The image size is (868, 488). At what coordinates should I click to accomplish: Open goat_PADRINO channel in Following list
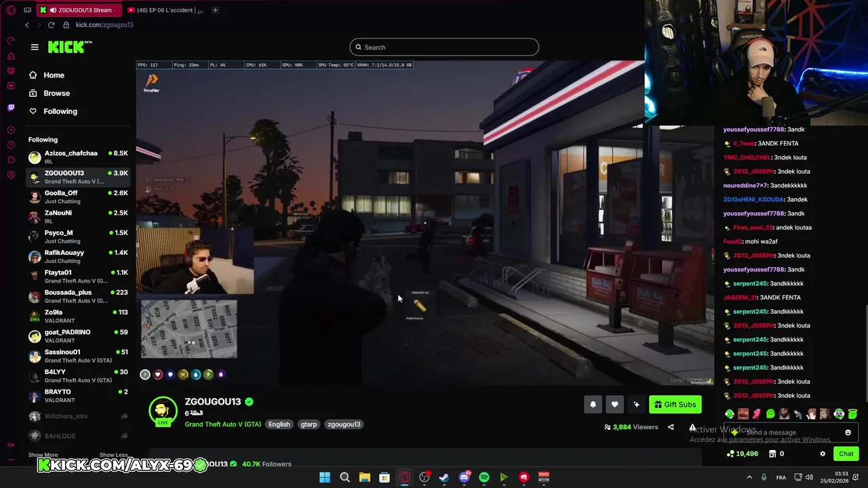click(78, 335)
